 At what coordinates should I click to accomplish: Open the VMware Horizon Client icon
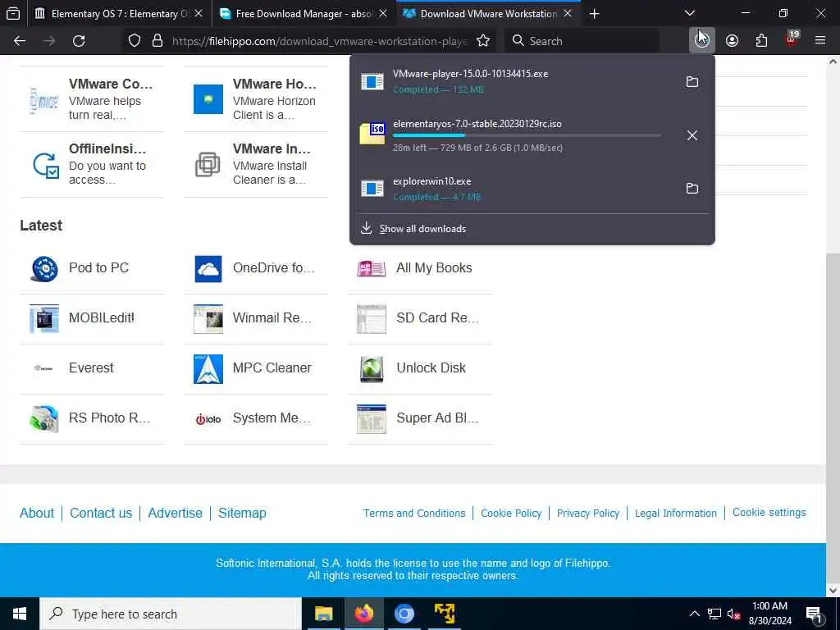[x=208, y=99]
